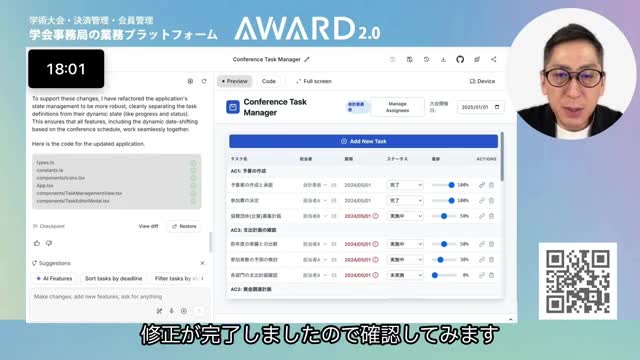Click calendar icon in 予算案の作成と承認 row

pos(334,185)
